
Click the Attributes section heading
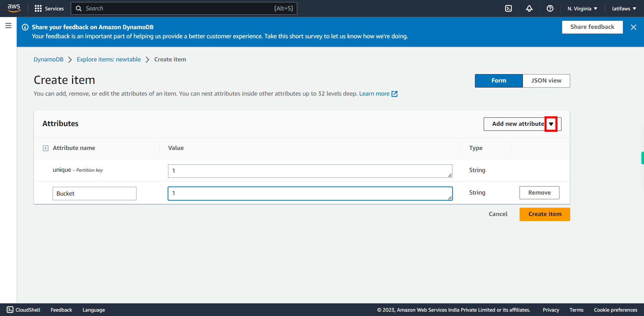(x=60, y=123)
